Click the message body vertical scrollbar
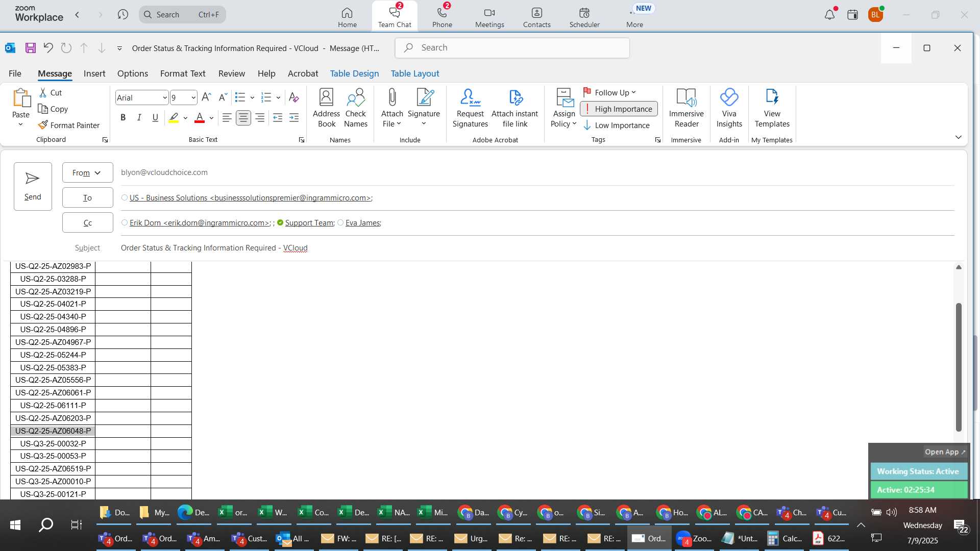This screenshot has height=551, width=980. [x=959, y=367]
